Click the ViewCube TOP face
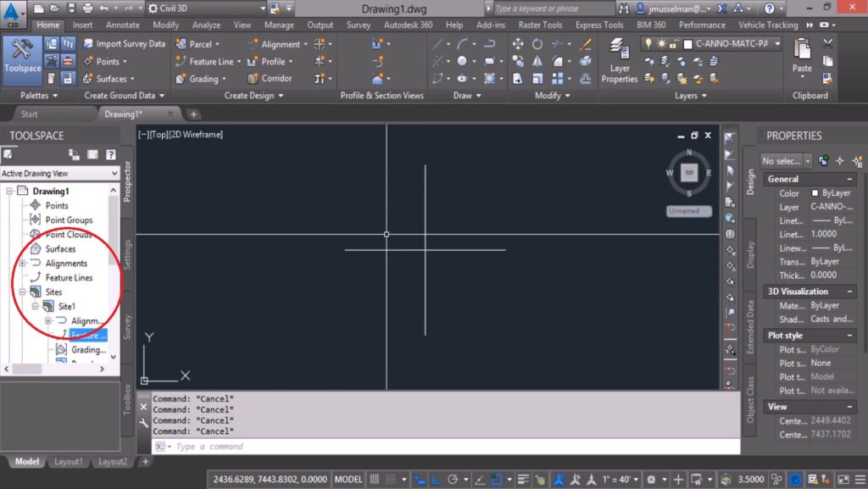868x489 pixels. tap(689, 173)
